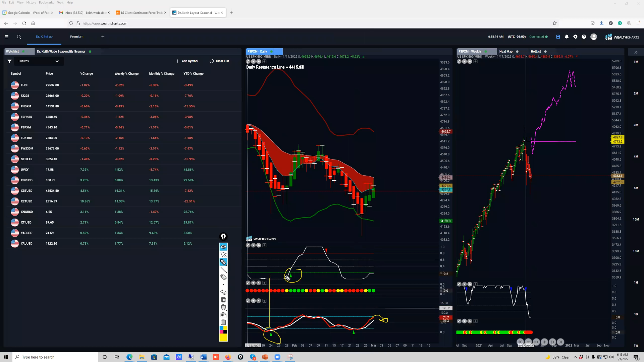644x362 pixels.
Task: Select the 15M timeframe button
Action: click(636, 251)
